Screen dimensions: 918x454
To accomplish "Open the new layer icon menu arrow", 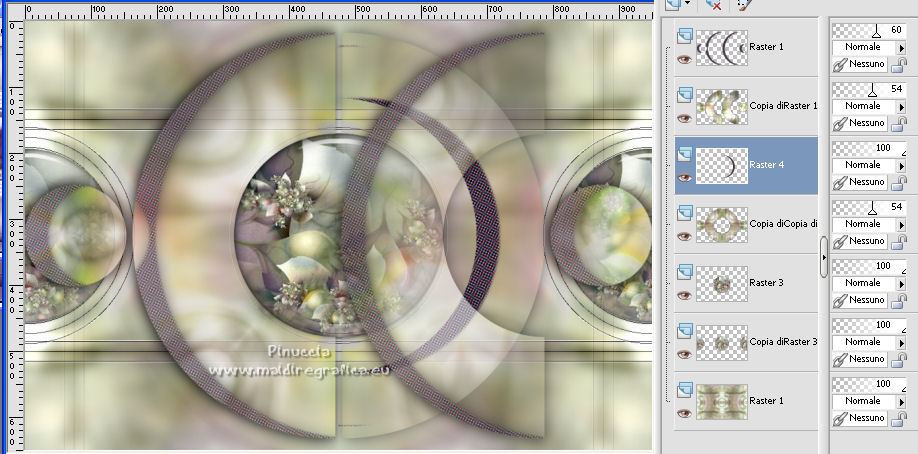I will coord(687,4).
